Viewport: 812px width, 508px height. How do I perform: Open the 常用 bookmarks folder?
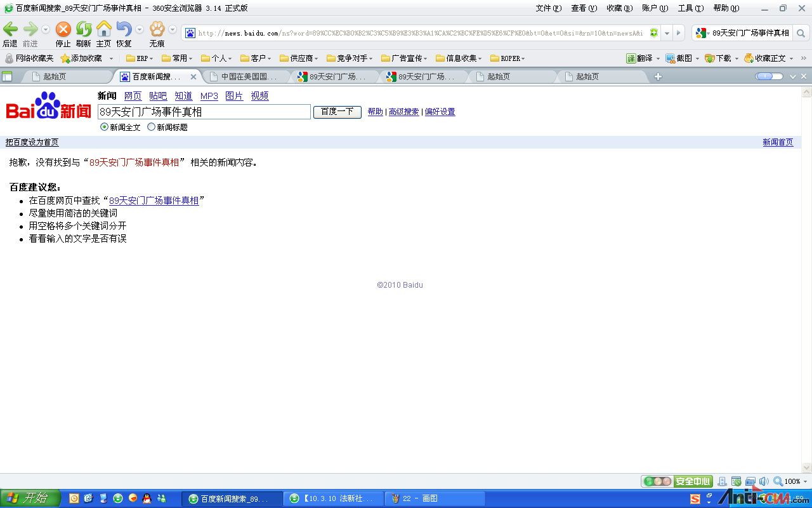coord(177,58)
